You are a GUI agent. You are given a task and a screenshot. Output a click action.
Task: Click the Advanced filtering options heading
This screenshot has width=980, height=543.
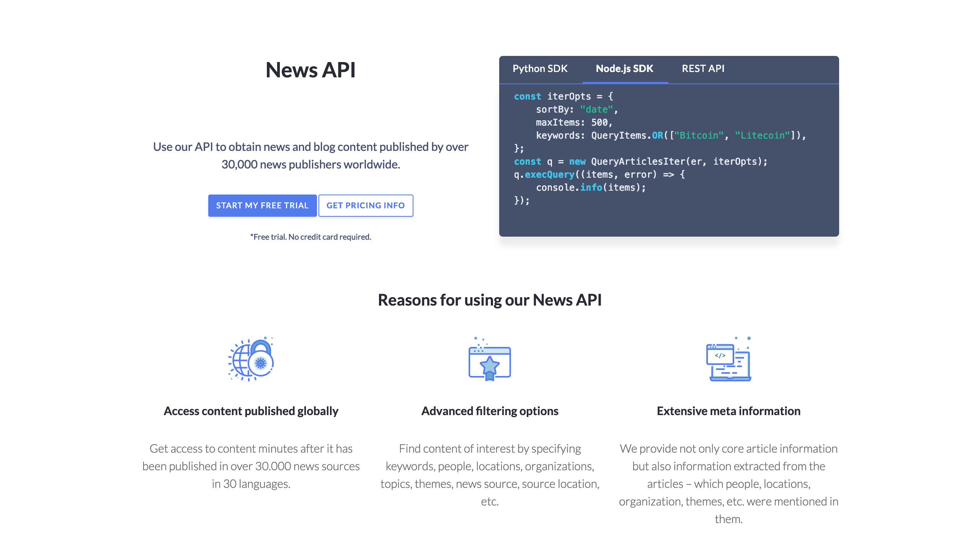[x=490, y=411]
